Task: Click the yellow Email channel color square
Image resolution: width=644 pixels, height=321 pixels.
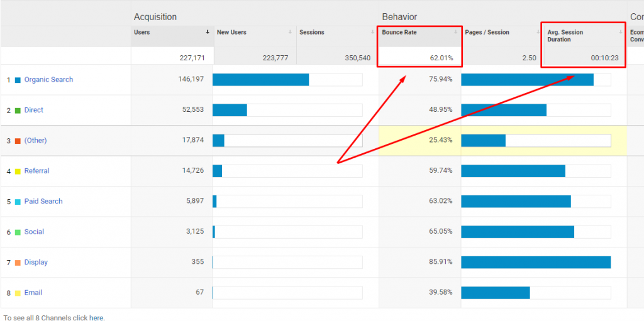Action: pyautogui.click(x=18, y=293)
